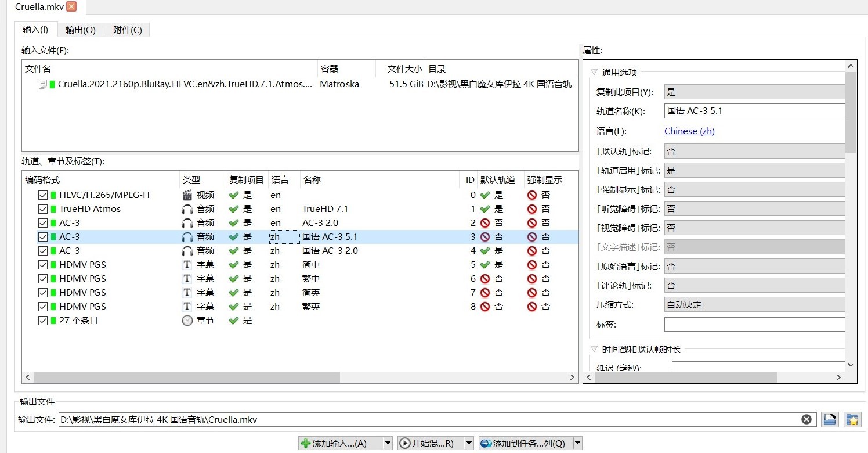Click the 添加到任务...列(Q) button
868x453 pixels.
point(526,444)
